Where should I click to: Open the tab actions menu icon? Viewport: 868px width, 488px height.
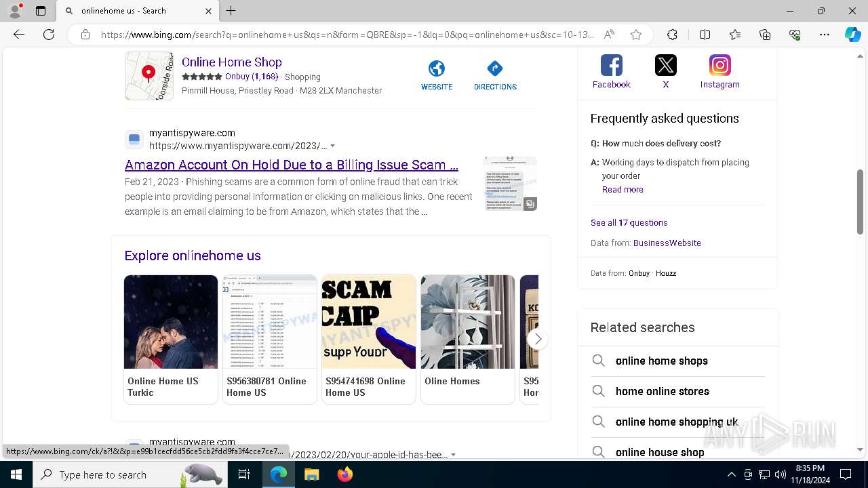pos(41,11)
